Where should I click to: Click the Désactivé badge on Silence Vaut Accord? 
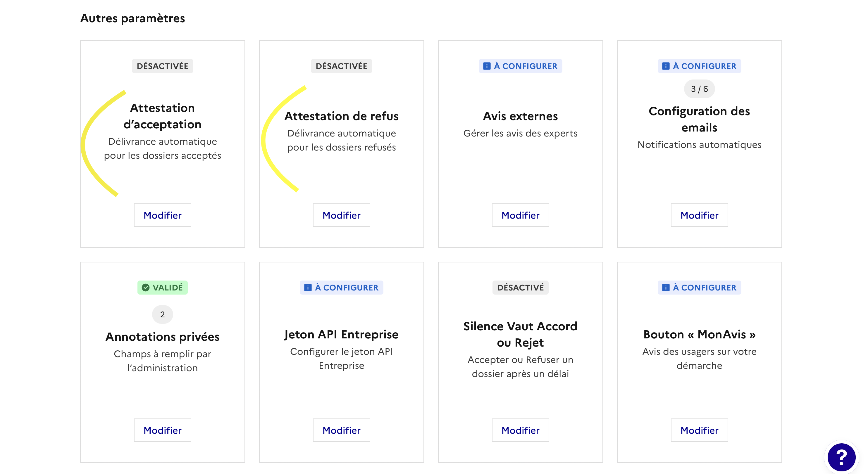click(x=520, y=288)
